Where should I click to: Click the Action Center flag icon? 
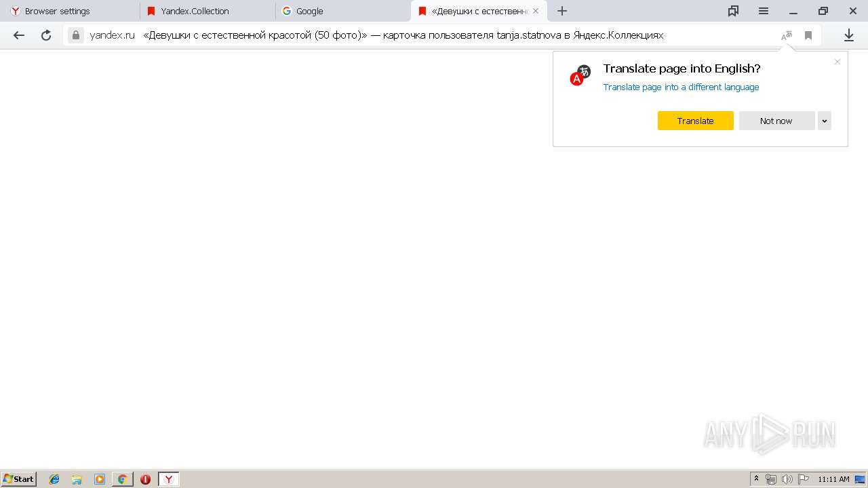(x=804, y=479)
